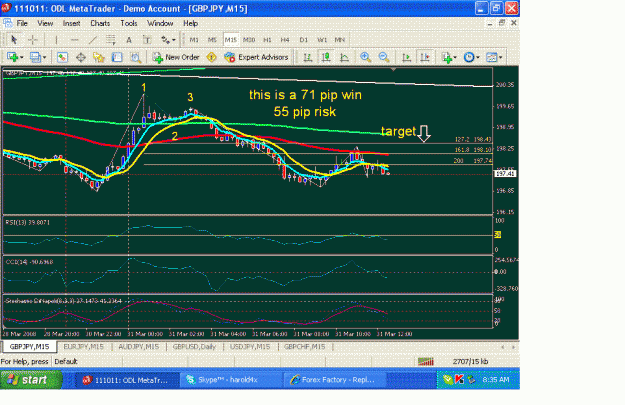Switch to the D1 daily timeframe
The image size is (625, 405).
coord(304,40)
